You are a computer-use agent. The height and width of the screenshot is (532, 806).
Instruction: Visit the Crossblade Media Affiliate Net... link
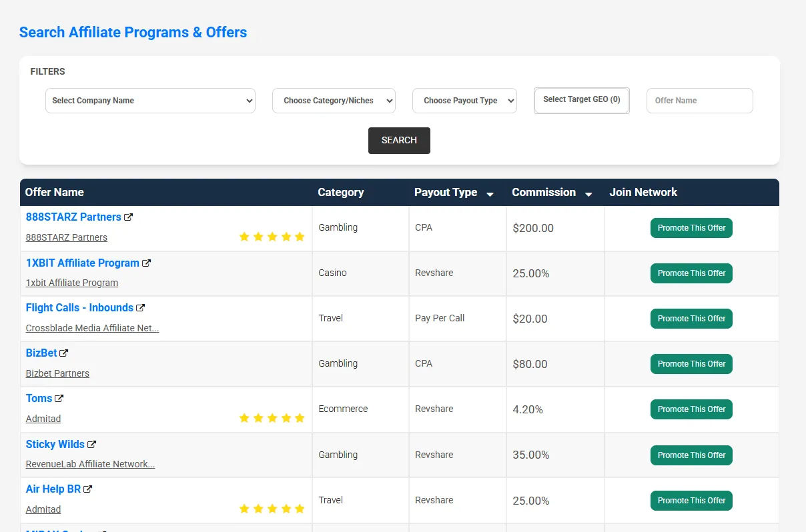(92, 328)
